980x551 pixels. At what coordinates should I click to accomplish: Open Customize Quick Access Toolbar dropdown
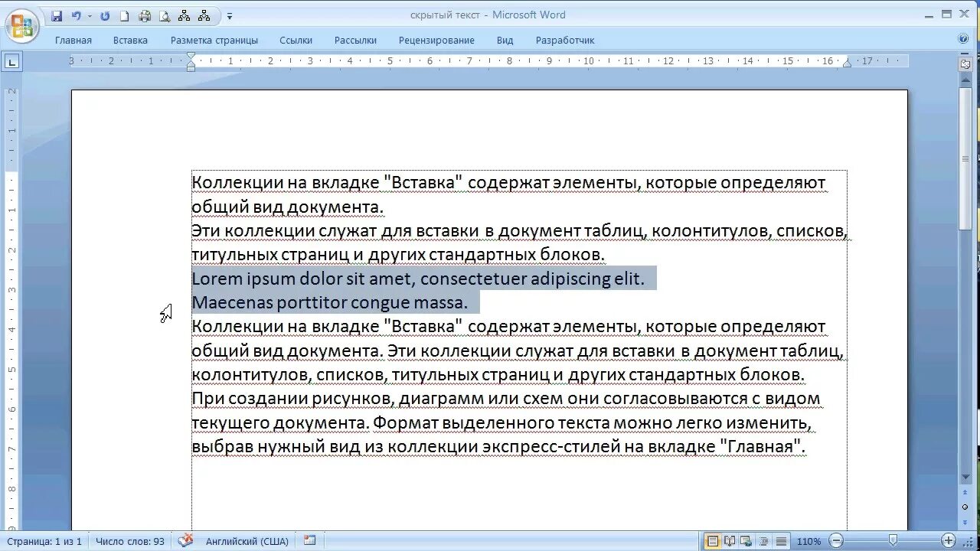(x=230, y=15)
